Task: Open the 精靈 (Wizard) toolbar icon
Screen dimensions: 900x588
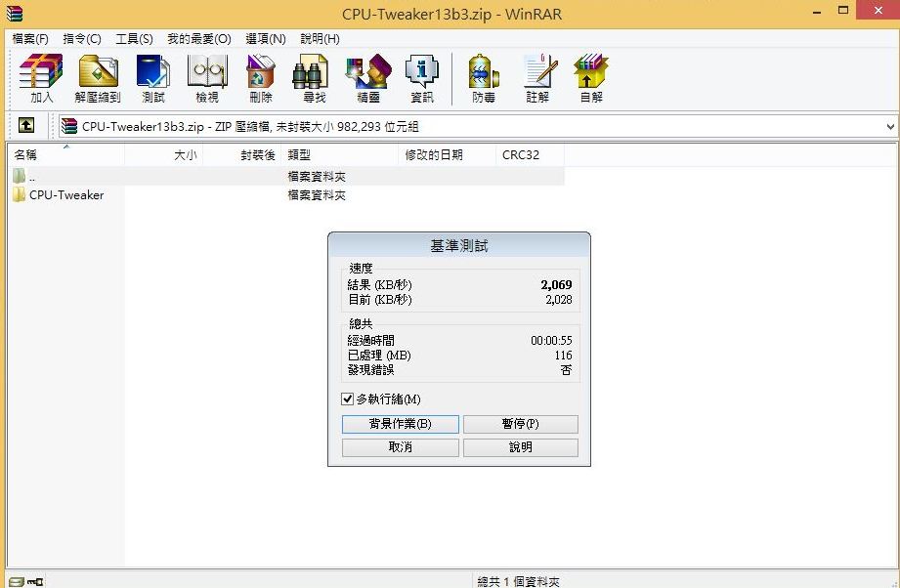Action: click(x=368, y=78)
